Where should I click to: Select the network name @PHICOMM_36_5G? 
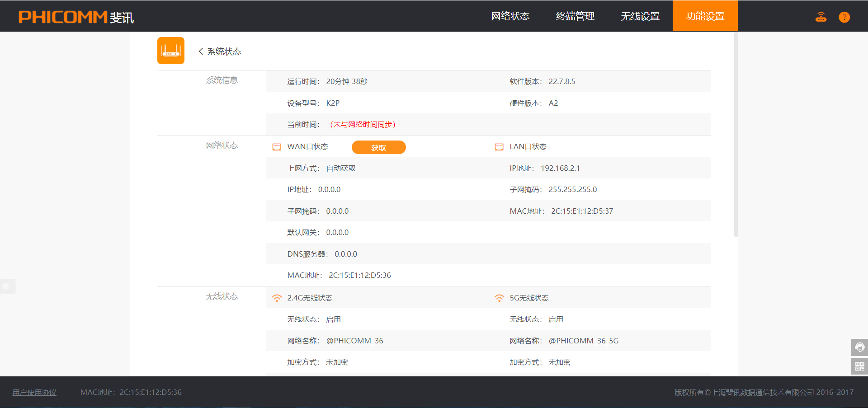[584, 341]
